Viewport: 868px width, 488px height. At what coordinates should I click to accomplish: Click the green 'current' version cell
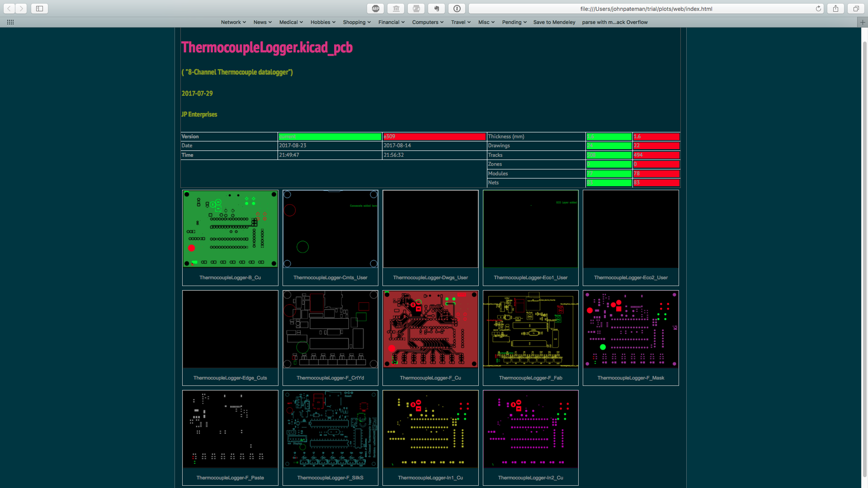pos(330,136)
